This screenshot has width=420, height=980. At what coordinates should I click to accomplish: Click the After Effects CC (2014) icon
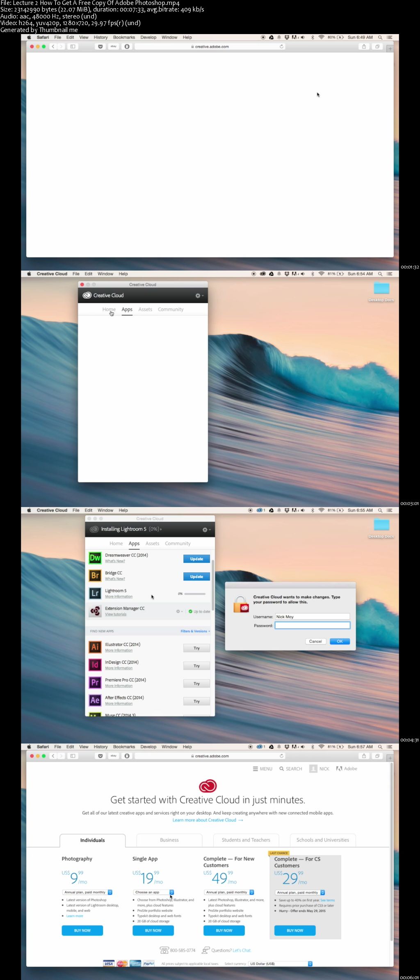95,700
